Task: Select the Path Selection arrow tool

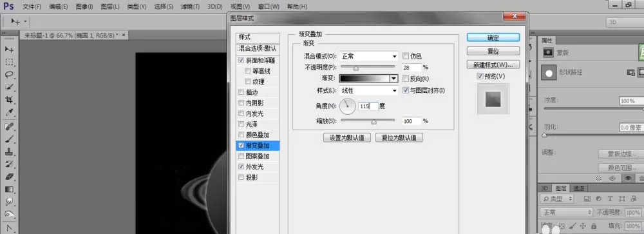Action: click(x=9, y=228)
